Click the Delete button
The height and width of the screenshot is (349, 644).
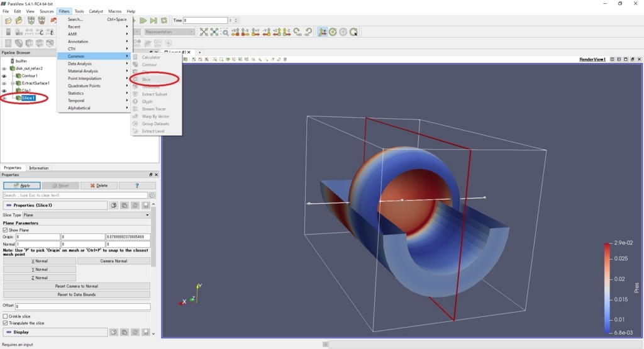pos(99,186)
